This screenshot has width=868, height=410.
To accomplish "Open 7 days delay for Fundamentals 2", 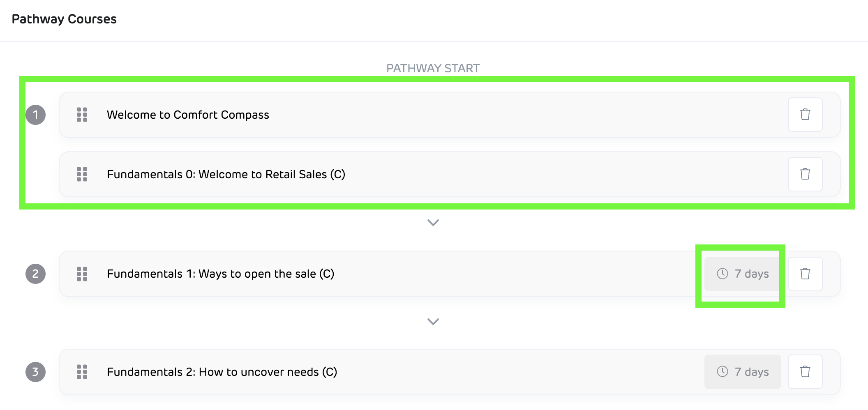I will (743, 372).
